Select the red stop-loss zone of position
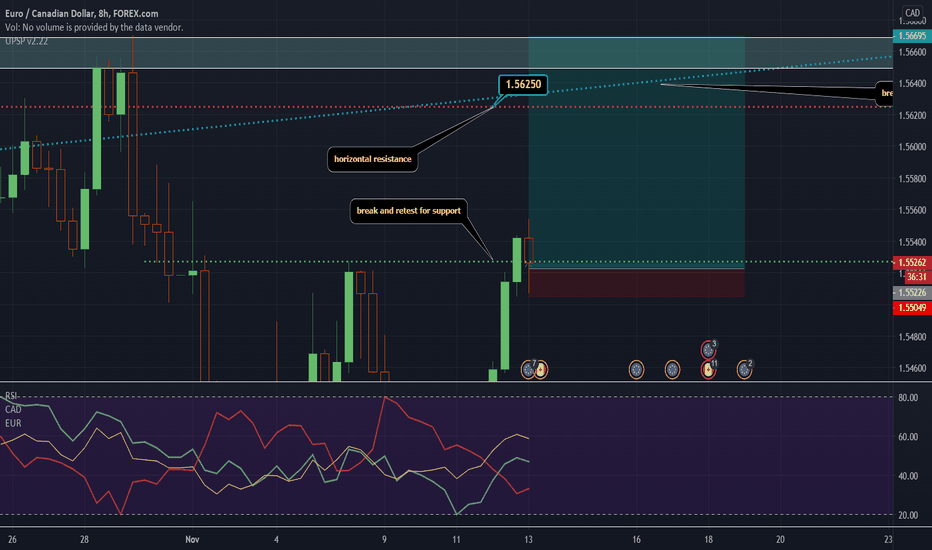Screen dimensions: 932x550 637,283
